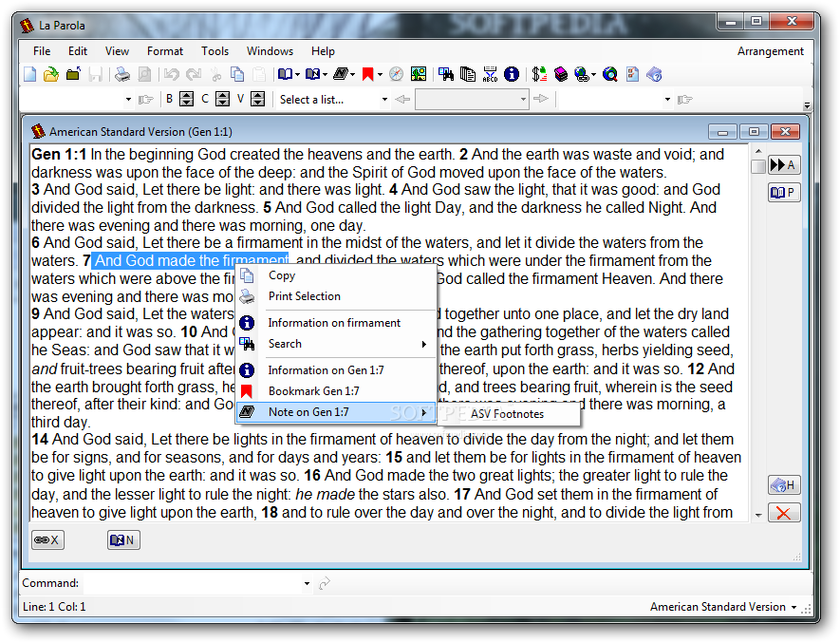
Task: Click the book P side button
Action: point(783,192)
